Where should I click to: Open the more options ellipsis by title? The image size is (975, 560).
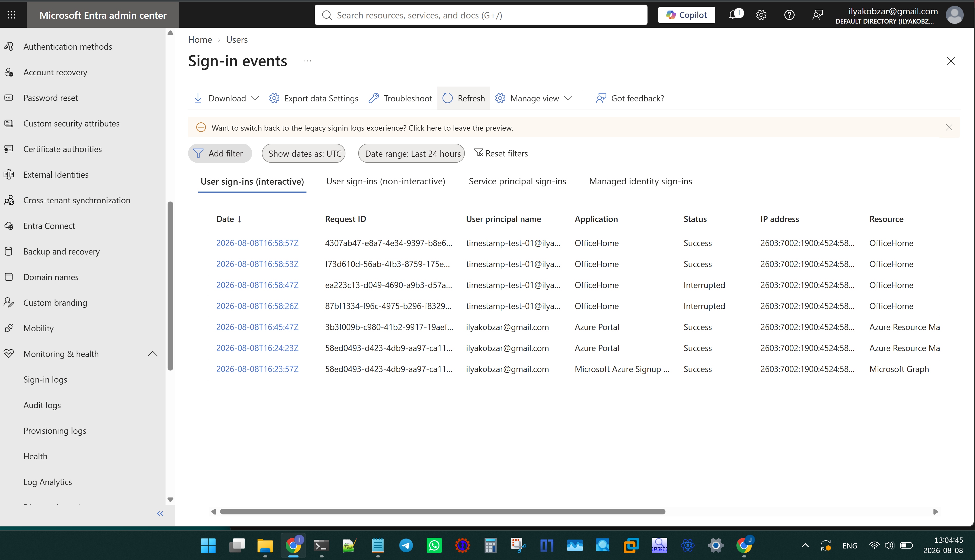coord(307,61)
